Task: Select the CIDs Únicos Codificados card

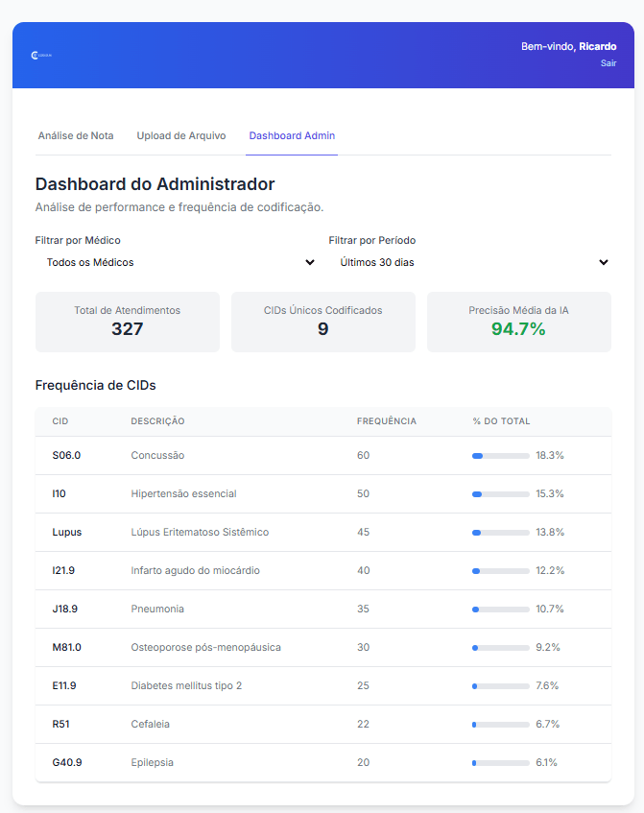Action: (x=323, y=322)
